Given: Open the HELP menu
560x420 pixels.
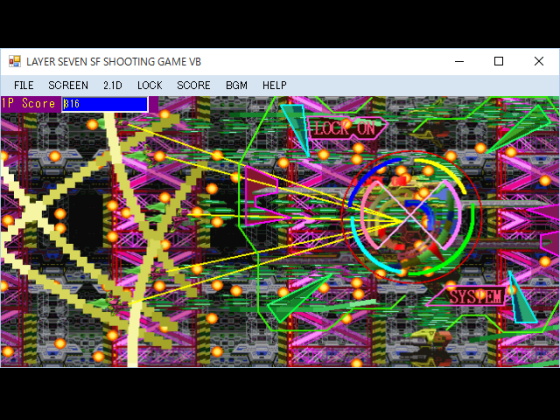Looking at the screenshot, I should (x=274, y=85).
